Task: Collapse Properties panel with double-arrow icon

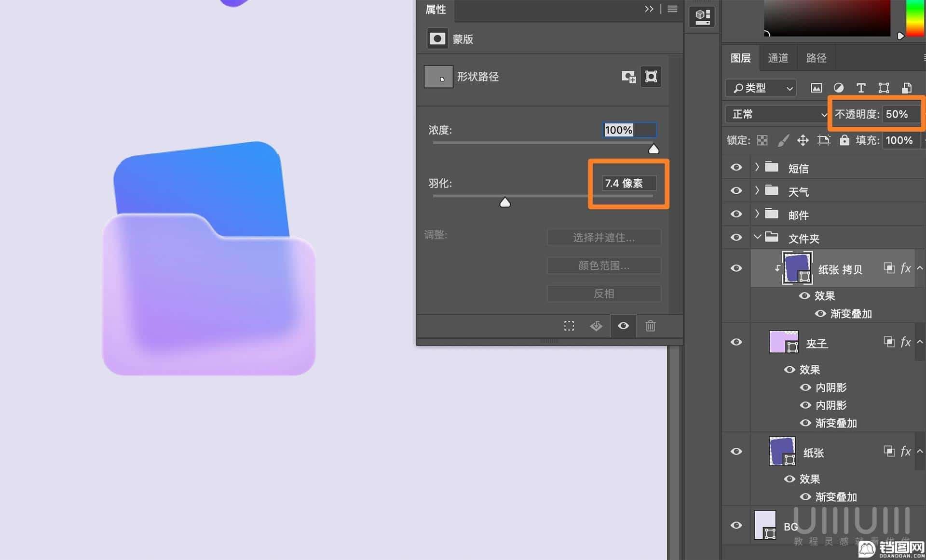Action: click(x=649, y=9)
